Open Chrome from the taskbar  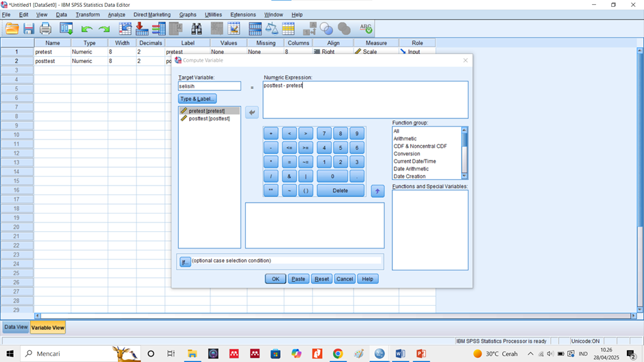(x=338, y=353)
